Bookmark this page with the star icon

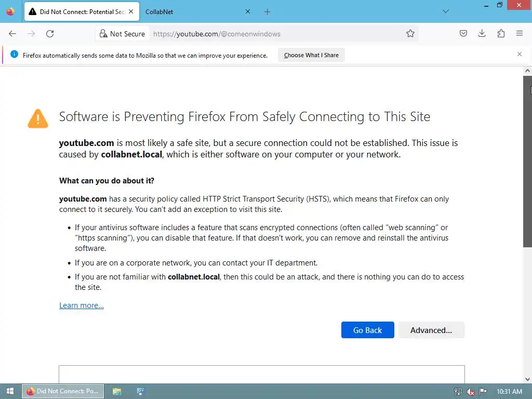[410, 34]
